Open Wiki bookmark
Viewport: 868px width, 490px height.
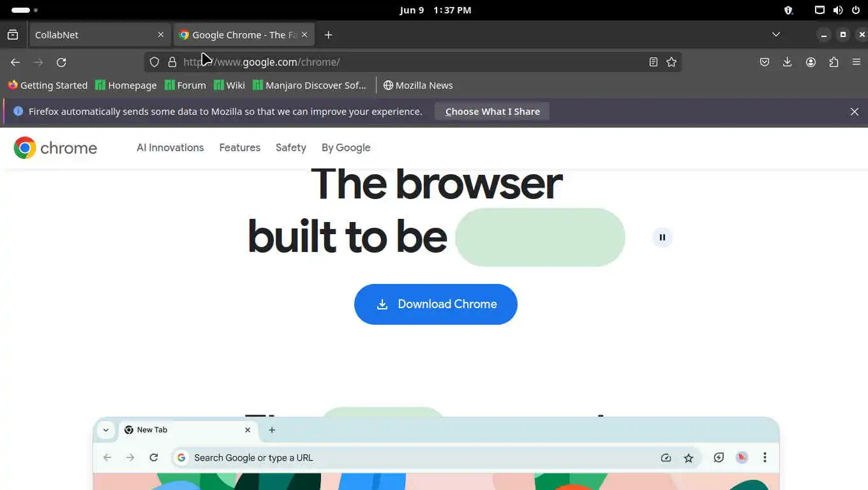tap(229, 85)
